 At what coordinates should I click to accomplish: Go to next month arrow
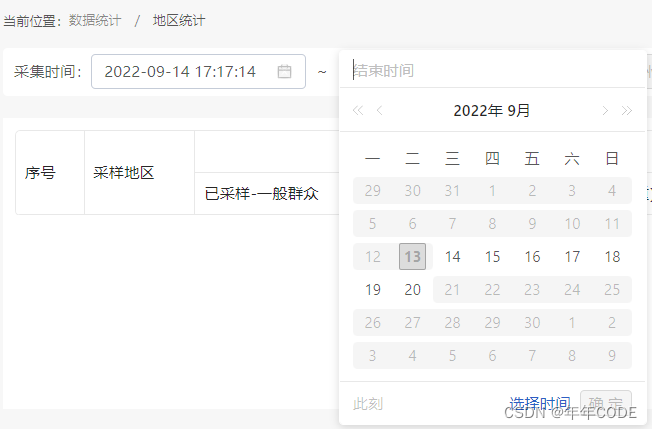coord(605,111)
